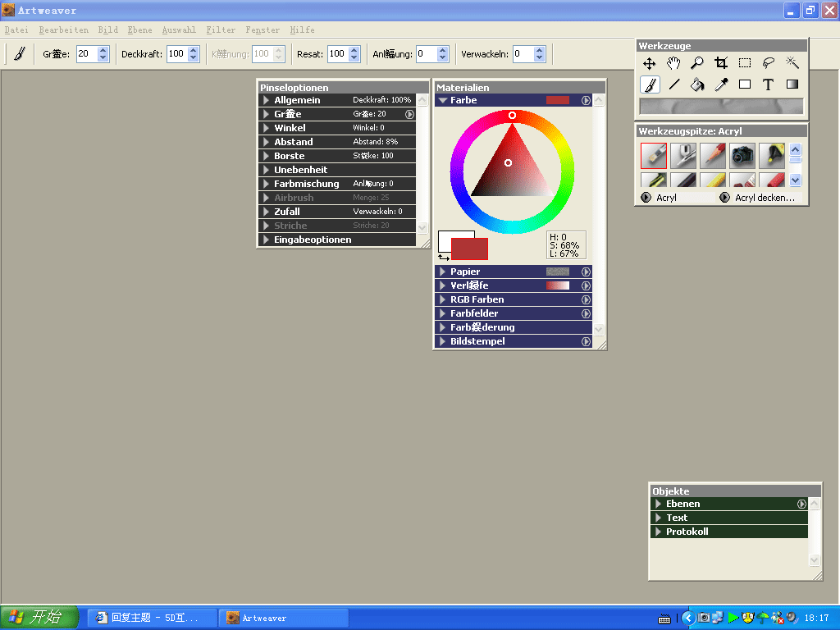Open the Filter menu
840x630 pixels.
pyautogui.click(x=221, y=30)
